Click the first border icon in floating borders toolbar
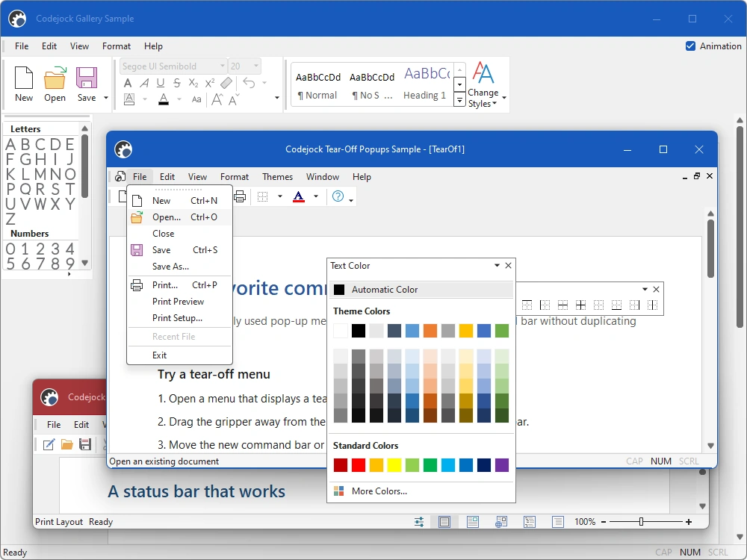Image resolution: width=747 pixels, height=560 pixels. [527, 305]
